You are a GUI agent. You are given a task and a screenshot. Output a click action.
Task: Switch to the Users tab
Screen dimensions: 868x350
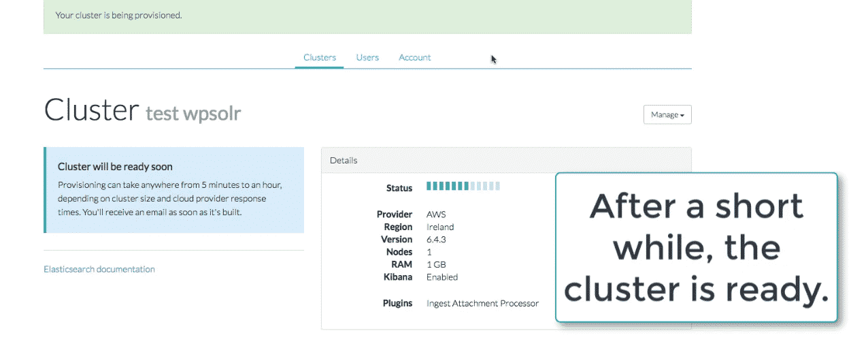point(367,57)
